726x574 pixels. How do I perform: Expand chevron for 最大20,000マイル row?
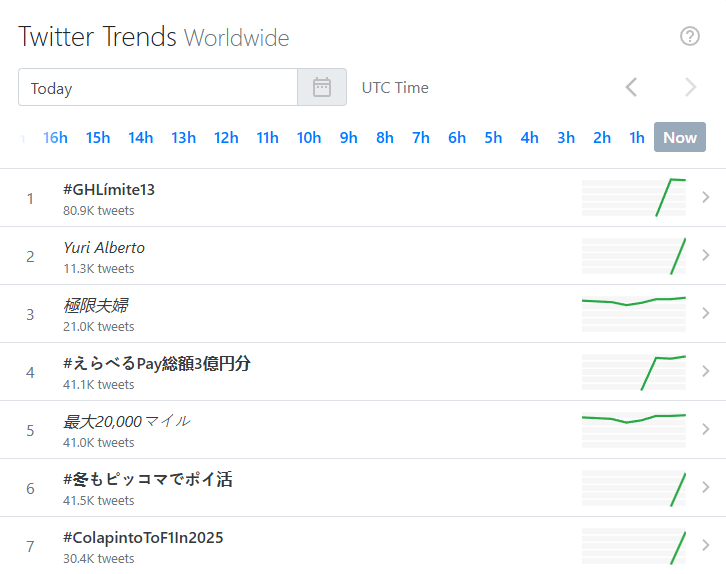pos(705,429)
